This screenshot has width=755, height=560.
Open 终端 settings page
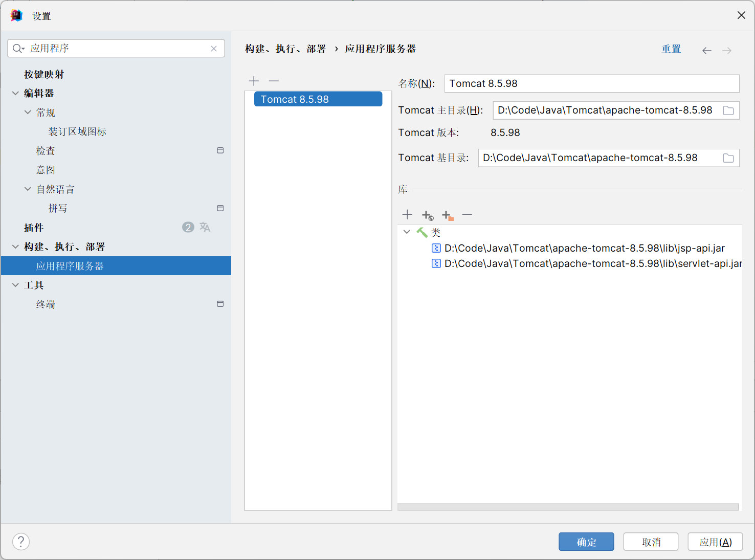tap(46, 304)
